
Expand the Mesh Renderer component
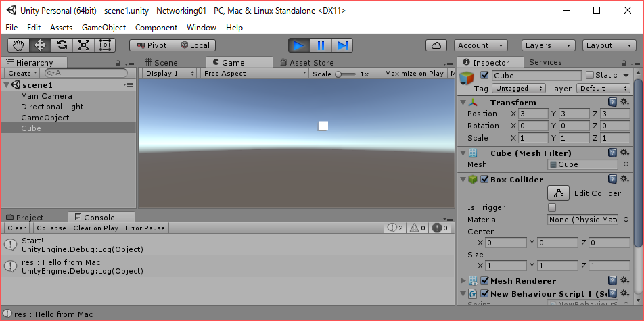tap(463, 280)
